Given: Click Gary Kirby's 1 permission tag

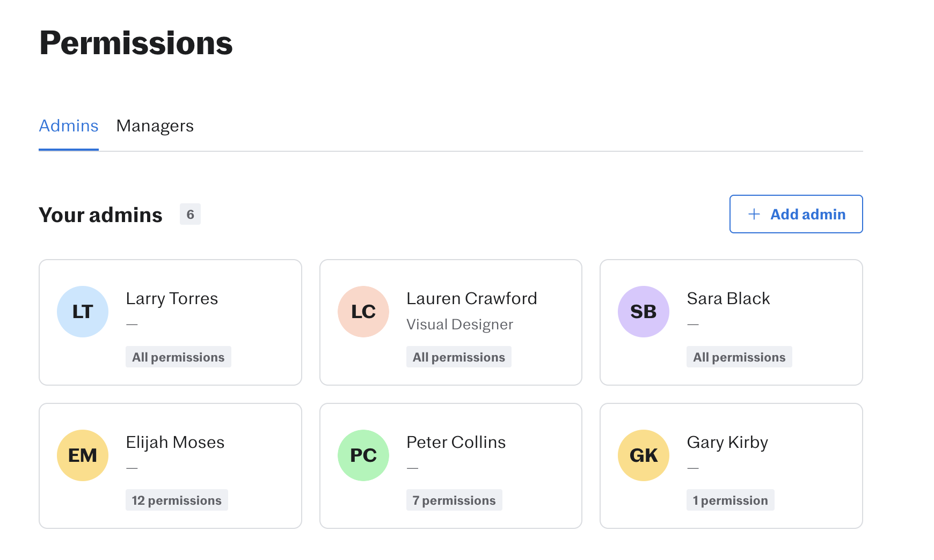Looking at the screenshot, I should tap(730, 500).
